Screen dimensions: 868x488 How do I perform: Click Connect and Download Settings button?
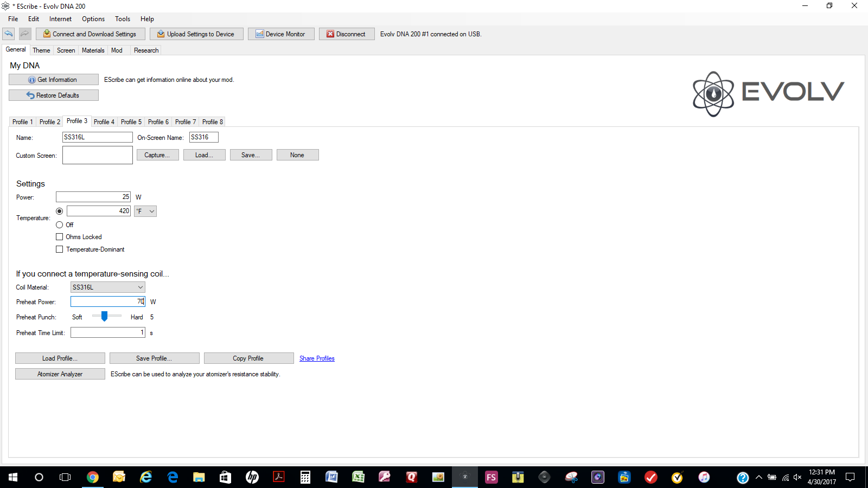[x=90, y=34]
